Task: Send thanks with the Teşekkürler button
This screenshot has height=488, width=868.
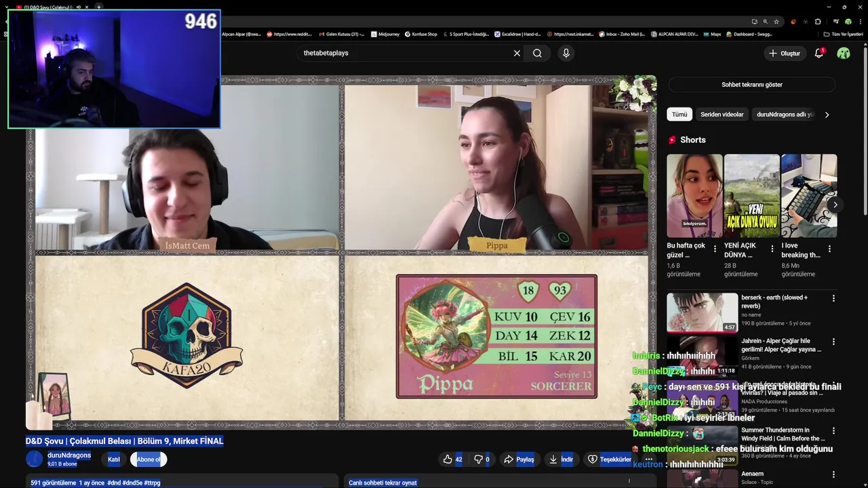Action: tap(610, 460)
